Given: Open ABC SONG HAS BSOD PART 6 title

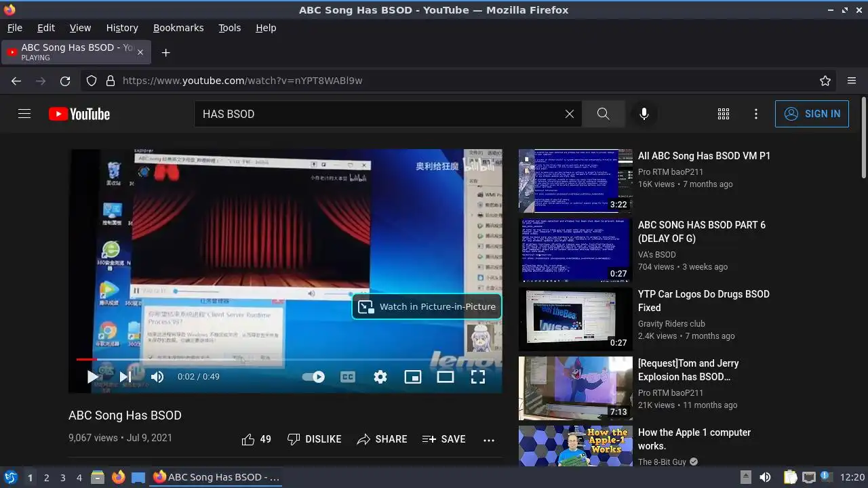Looking at the screenshot, I should (702, 232).
